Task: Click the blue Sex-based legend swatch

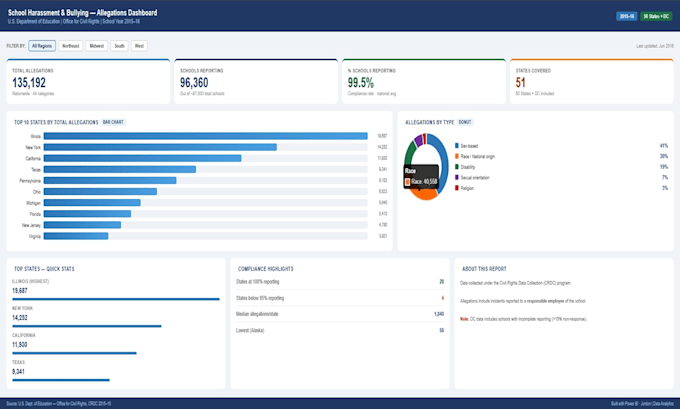Action: tap(457, 146)
